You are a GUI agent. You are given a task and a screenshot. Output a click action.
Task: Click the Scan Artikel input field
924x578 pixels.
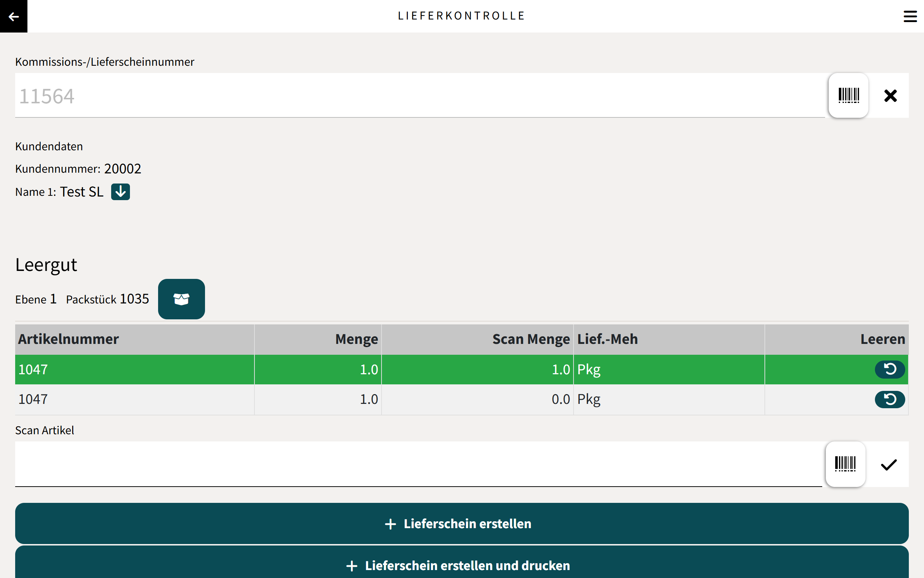[x=418, y=464]
